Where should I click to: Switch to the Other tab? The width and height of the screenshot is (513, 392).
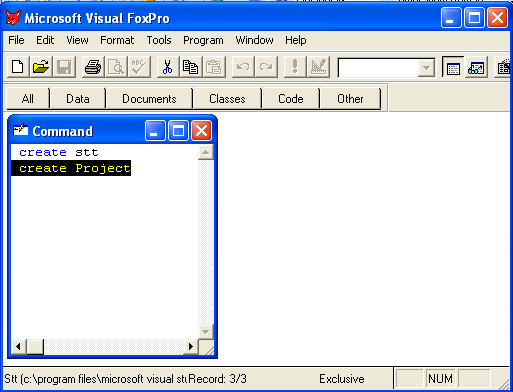tap(350, 99)
